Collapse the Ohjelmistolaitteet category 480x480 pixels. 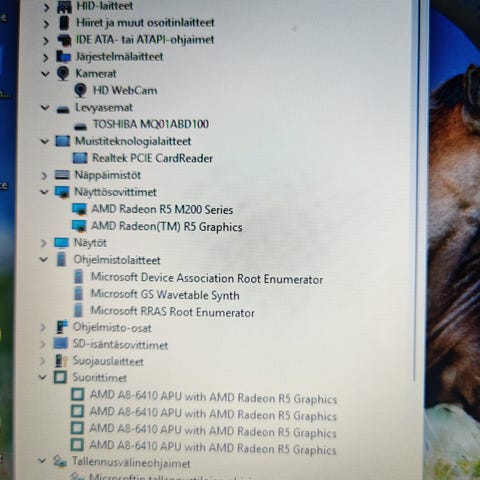pos(44,260)
